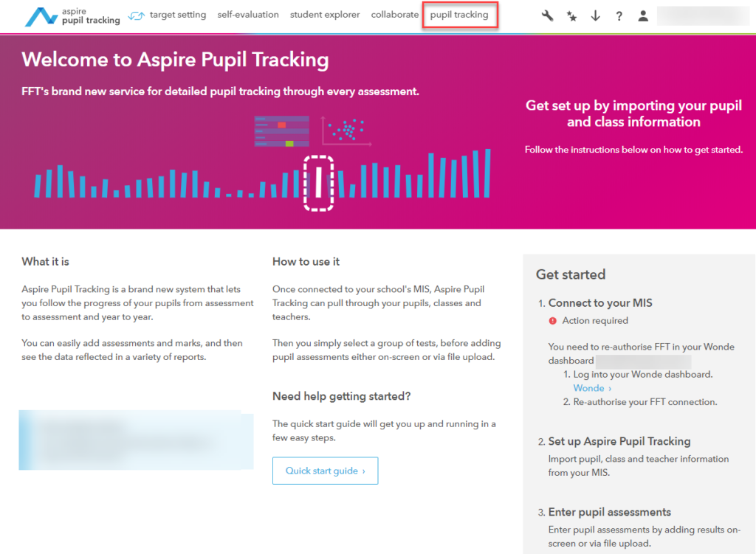Click the FFT's brand new service tagline

tap(220, 91)
